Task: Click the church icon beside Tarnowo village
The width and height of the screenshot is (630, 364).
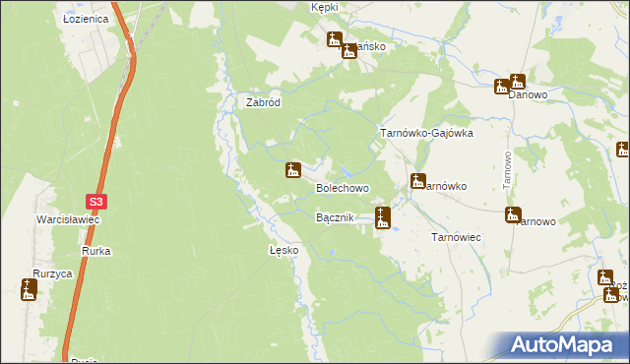Action: [513, 214]
